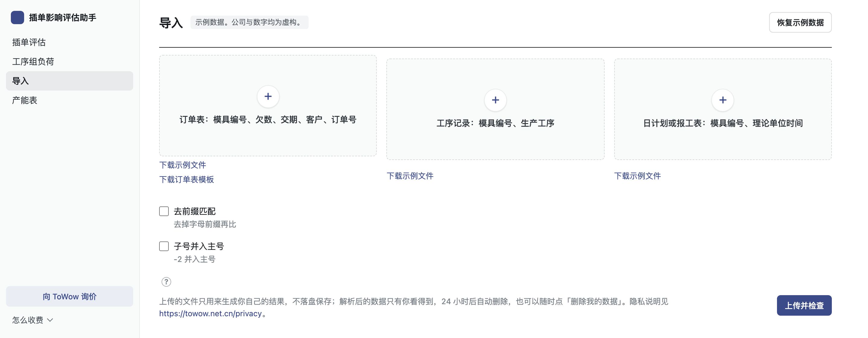Image resolution: width=868 pixels, height=338 pixels.
Task: Click the 去掉字母前缀再比 hint text
Action: (x=205, y=224)
